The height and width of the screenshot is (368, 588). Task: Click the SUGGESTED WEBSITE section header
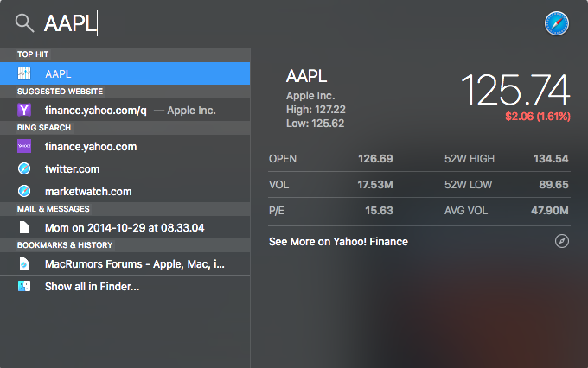coord(60,91)
